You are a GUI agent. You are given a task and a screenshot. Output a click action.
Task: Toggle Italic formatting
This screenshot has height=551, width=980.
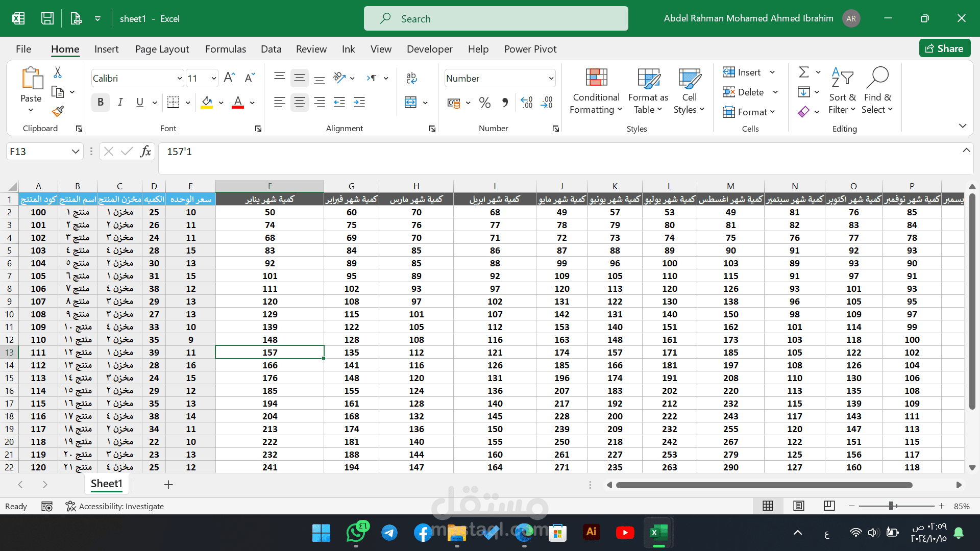click(120, 103)
